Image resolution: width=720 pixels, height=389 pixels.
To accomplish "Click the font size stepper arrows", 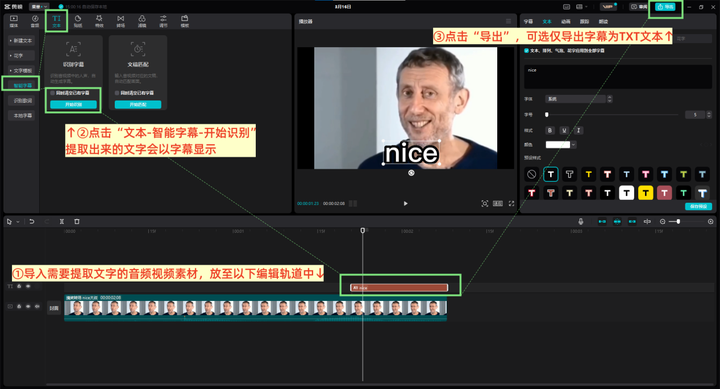I will [x=709, y=115].
